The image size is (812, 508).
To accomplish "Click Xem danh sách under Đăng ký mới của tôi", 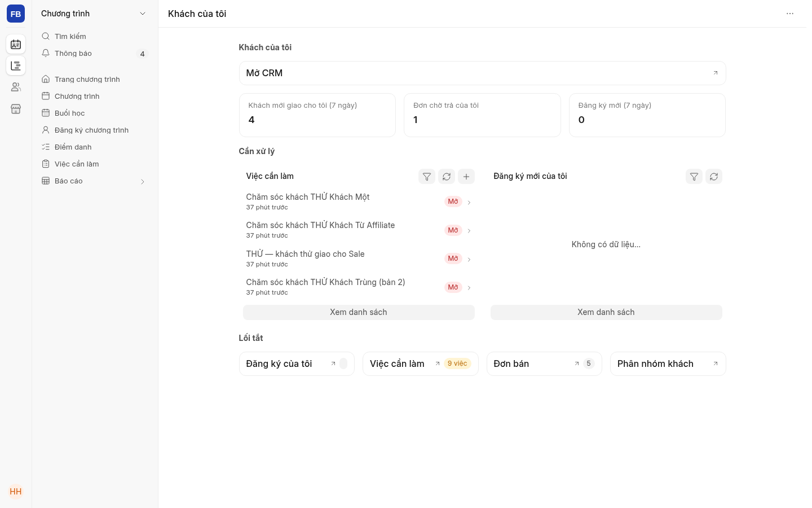I will click(x=606, y=312).
